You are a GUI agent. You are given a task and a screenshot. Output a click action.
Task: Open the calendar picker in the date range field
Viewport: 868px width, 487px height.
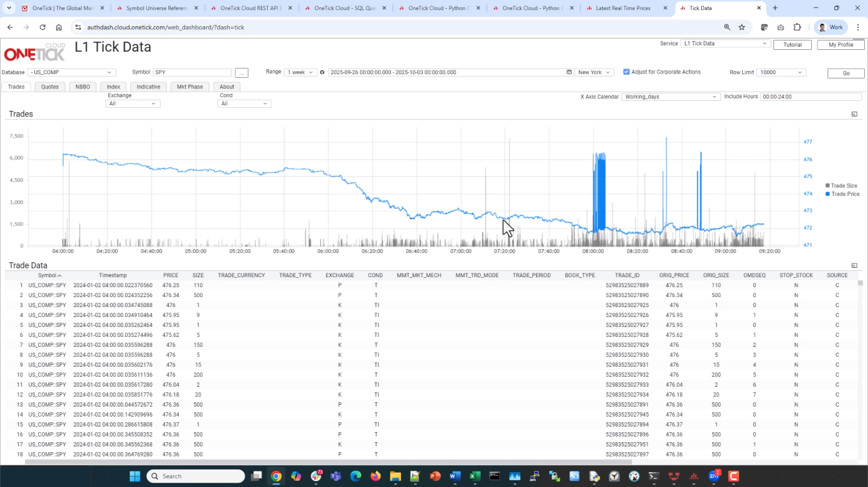click(568, 72)
